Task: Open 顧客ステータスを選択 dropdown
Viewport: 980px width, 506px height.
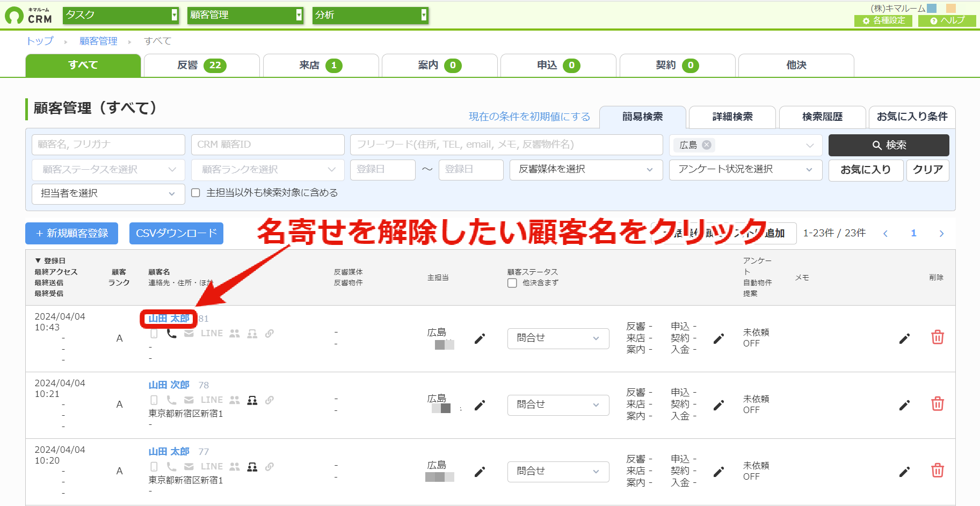Action: [108, 170]
